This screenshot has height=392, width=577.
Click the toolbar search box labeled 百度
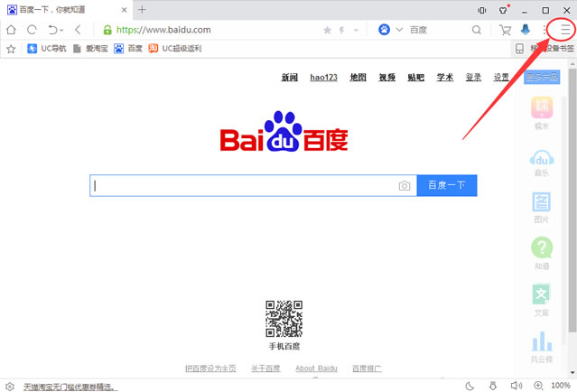438,30
